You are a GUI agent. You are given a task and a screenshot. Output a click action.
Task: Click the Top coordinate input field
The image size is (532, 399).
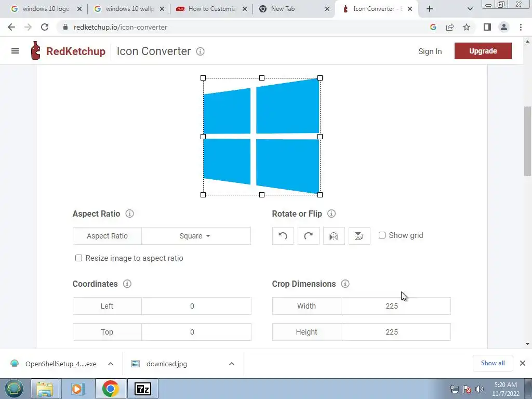tap(196, 332)
